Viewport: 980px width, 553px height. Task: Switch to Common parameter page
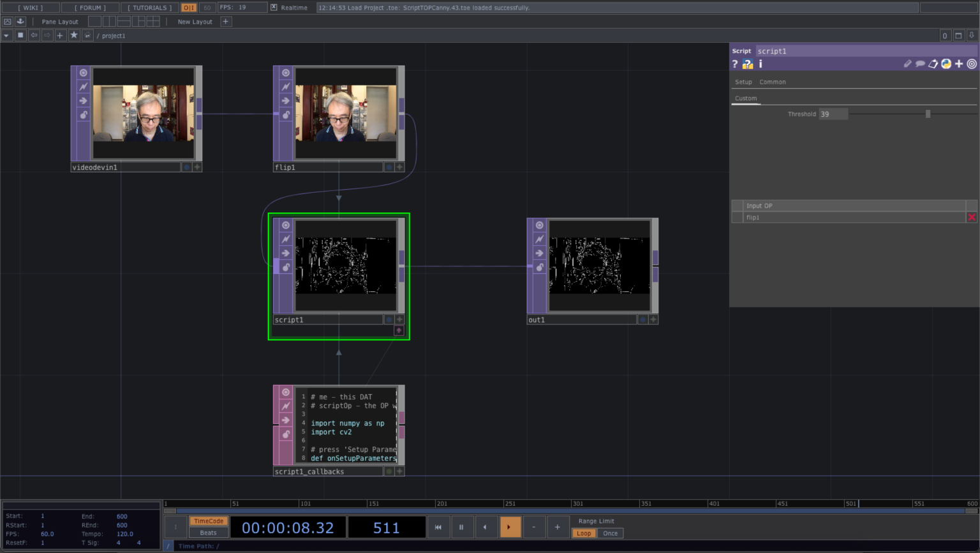(773, 82)
